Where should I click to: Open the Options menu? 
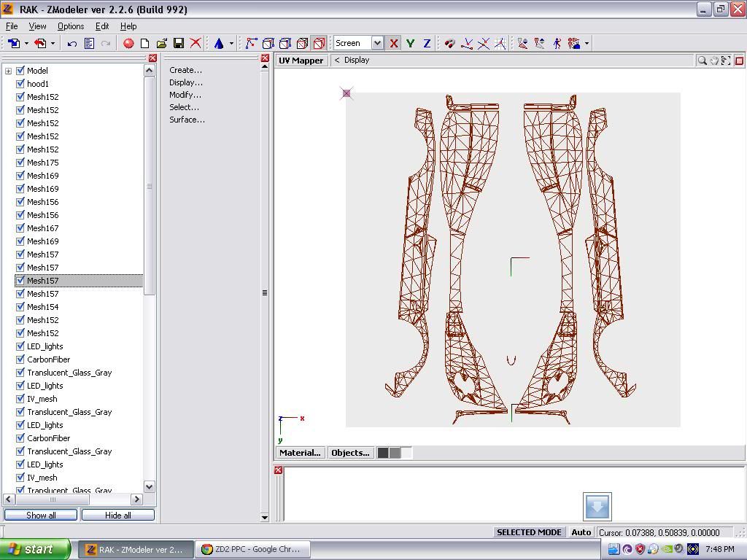(x=71, y=26)
